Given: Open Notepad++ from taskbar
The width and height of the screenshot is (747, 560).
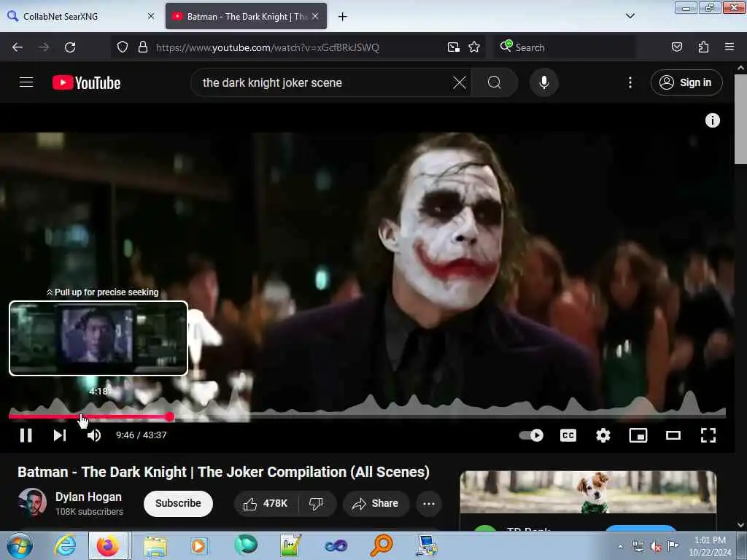Looking at the screenshot, I should [291, 545].
